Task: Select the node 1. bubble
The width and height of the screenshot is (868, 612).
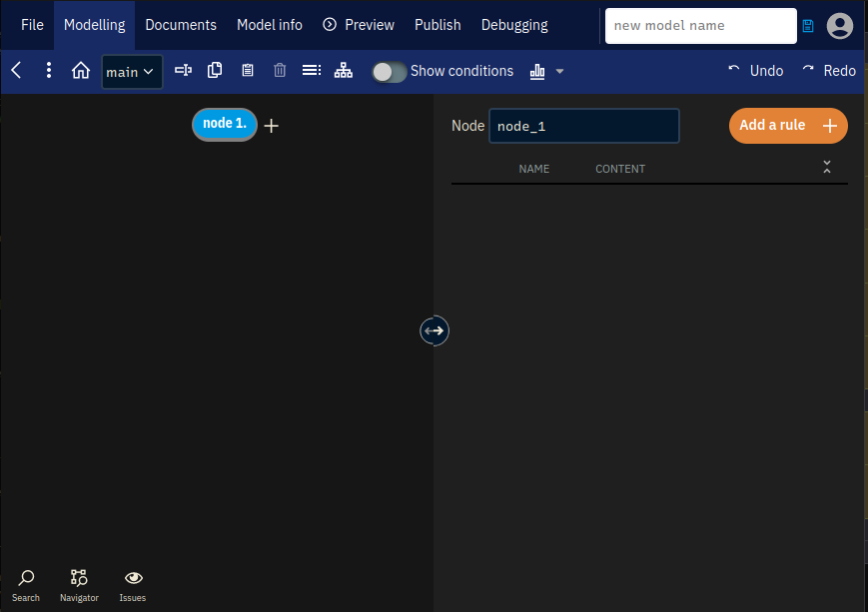Action: point(225,124)
